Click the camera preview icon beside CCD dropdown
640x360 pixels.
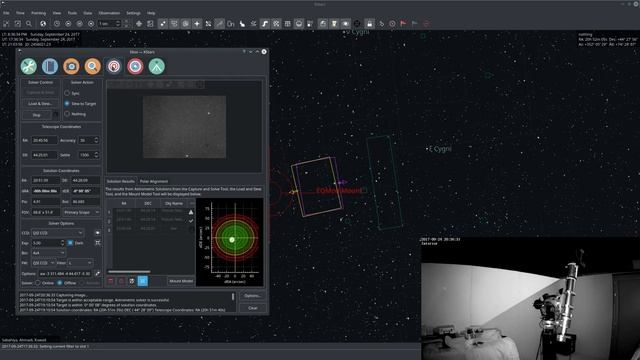coord(98,233)
